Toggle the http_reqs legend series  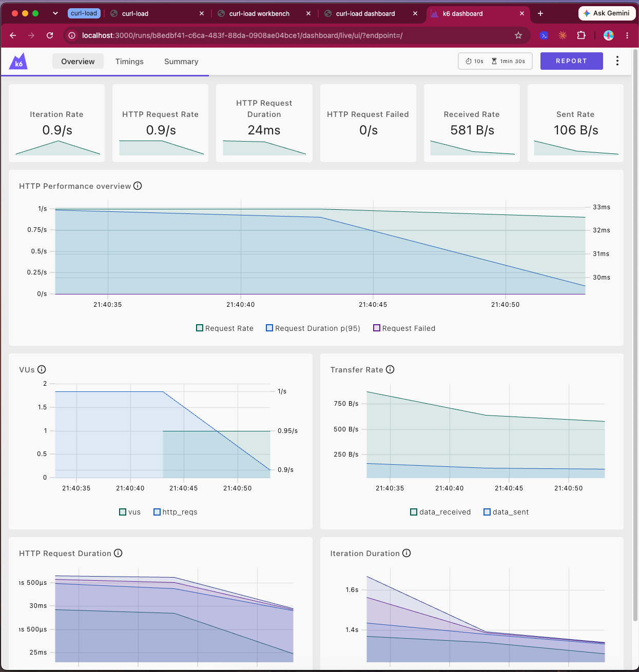pos(176,512)
